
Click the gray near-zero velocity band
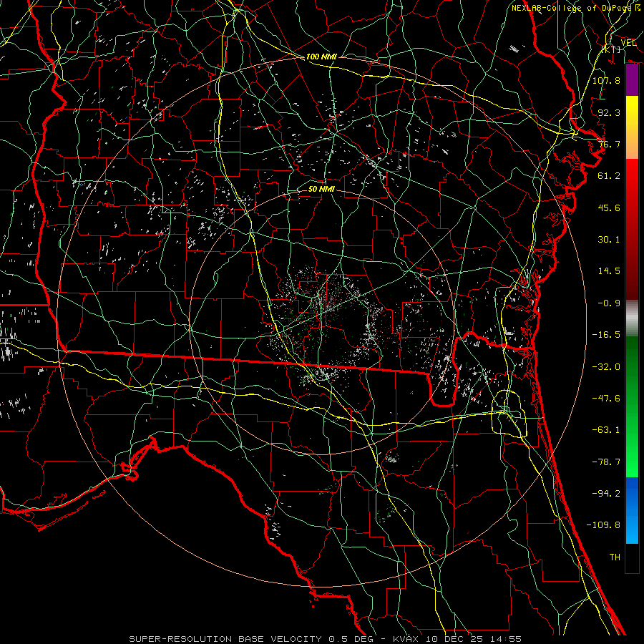tap(632, 318)
